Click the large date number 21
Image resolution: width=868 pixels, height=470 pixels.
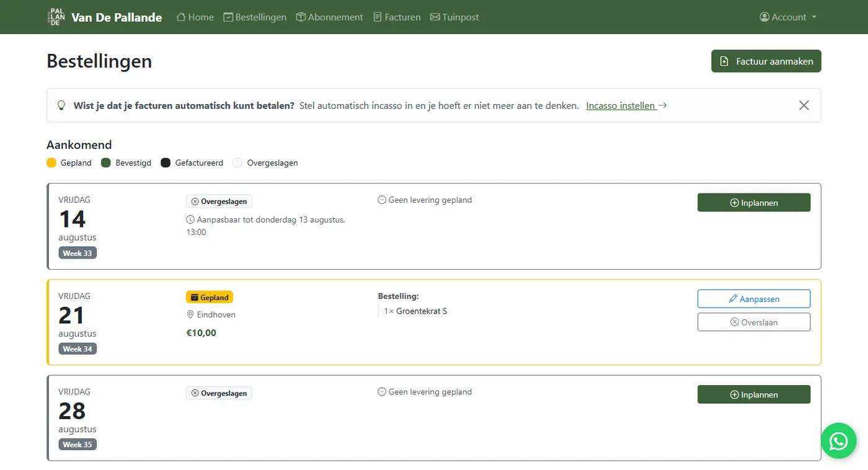pyautogui.click(x=71, y=316)
